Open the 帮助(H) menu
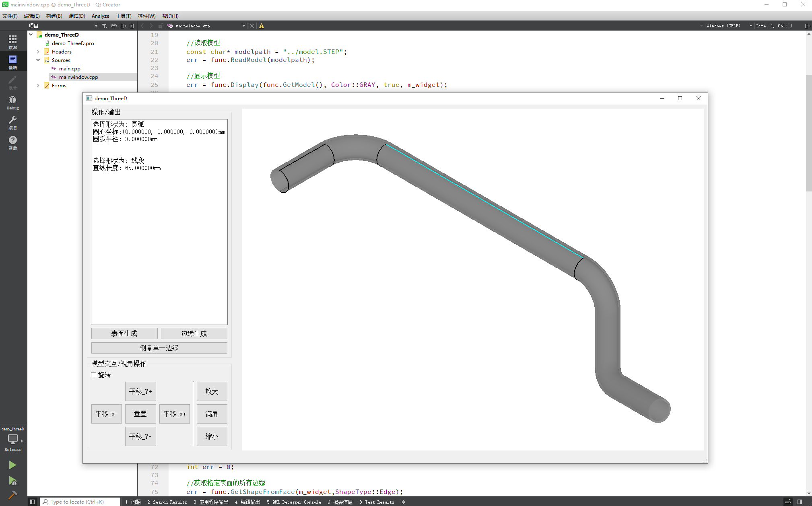This screenshot has height=506, width=812. coord(170,16)
